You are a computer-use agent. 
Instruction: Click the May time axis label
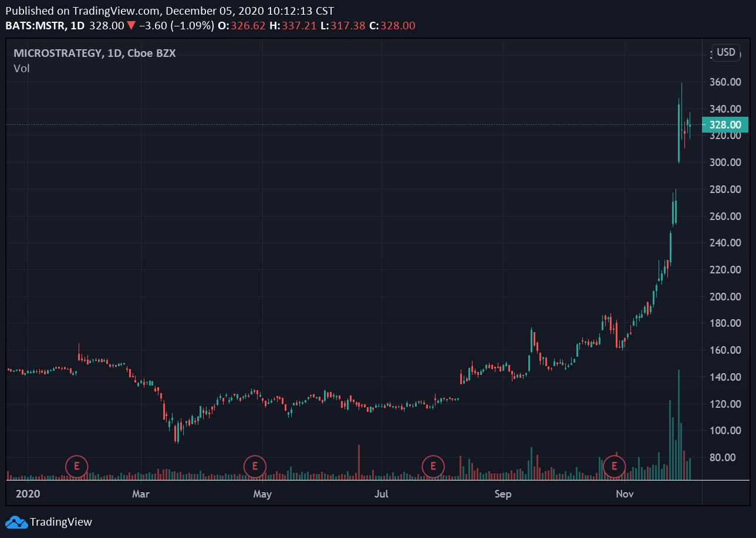(262, 494)
